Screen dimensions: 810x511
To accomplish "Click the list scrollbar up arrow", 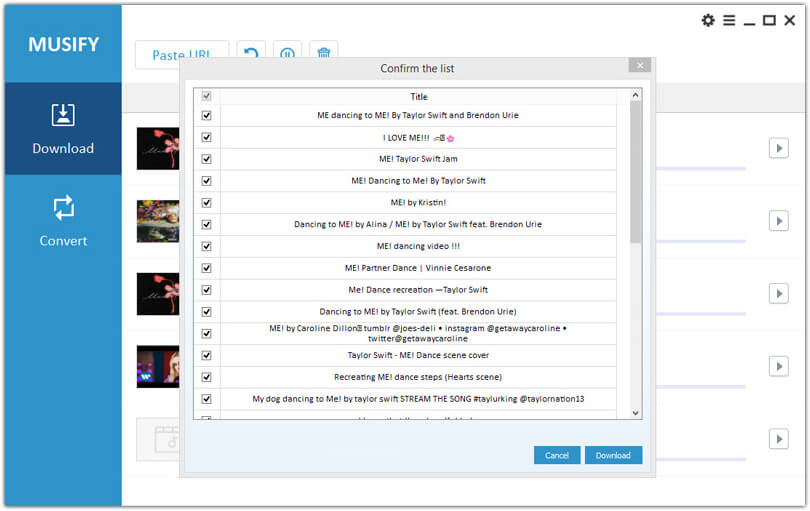I will click(x=635, y=96).
